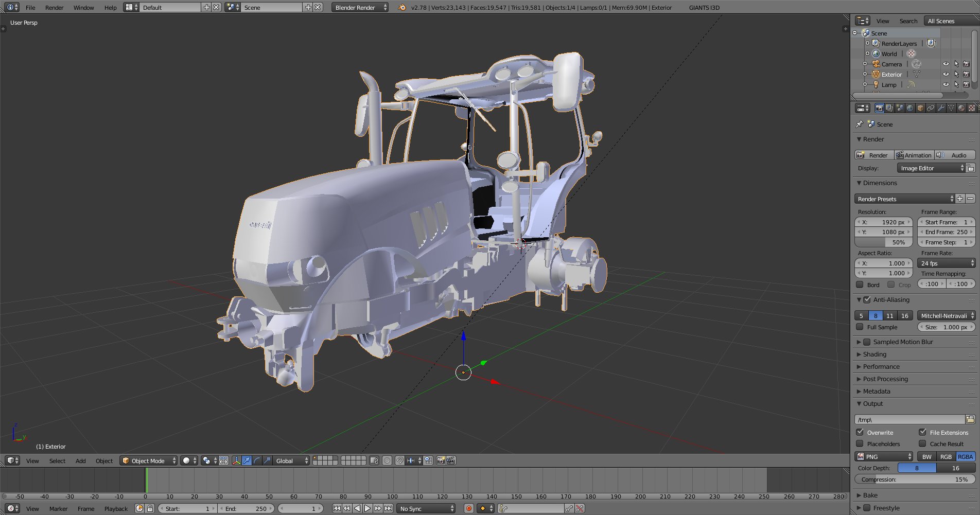
Task: Open the Object Mode dropdown
Action: pyautogui.click(x=148, y=461)
